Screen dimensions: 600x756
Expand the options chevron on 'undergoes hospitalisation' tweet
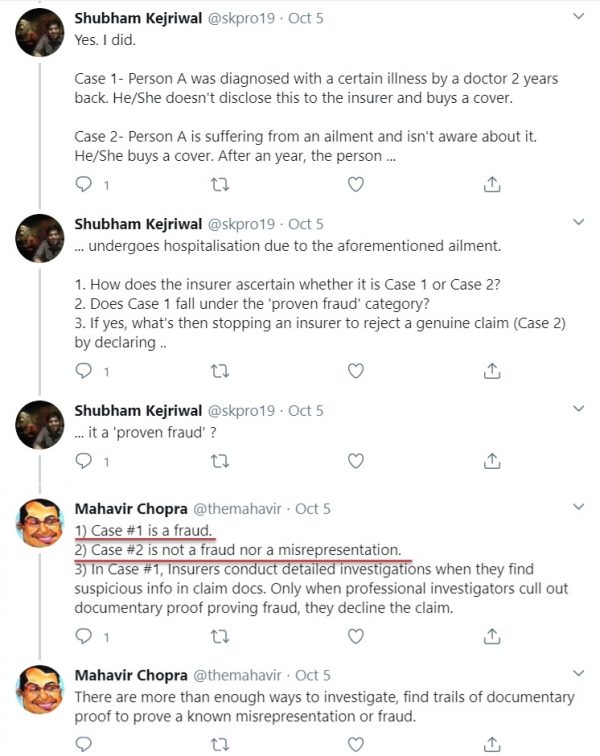pos(578,224)
